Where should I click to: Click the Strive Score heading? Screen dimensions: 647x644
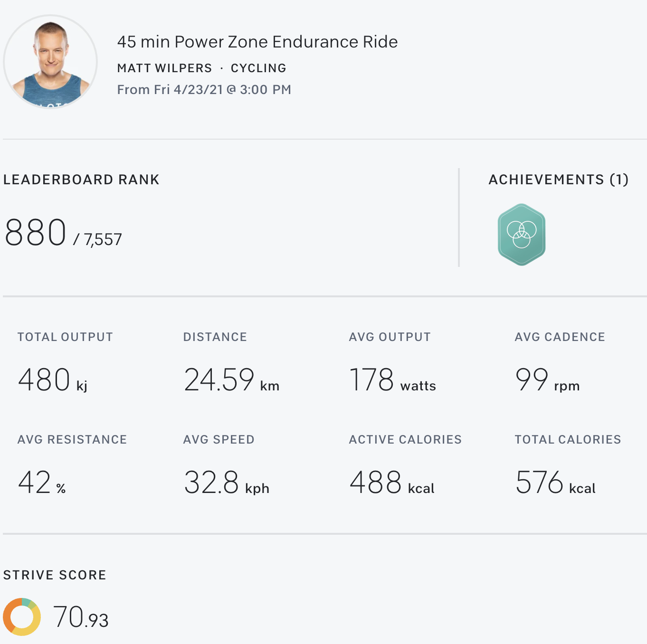tap(55, 575)
